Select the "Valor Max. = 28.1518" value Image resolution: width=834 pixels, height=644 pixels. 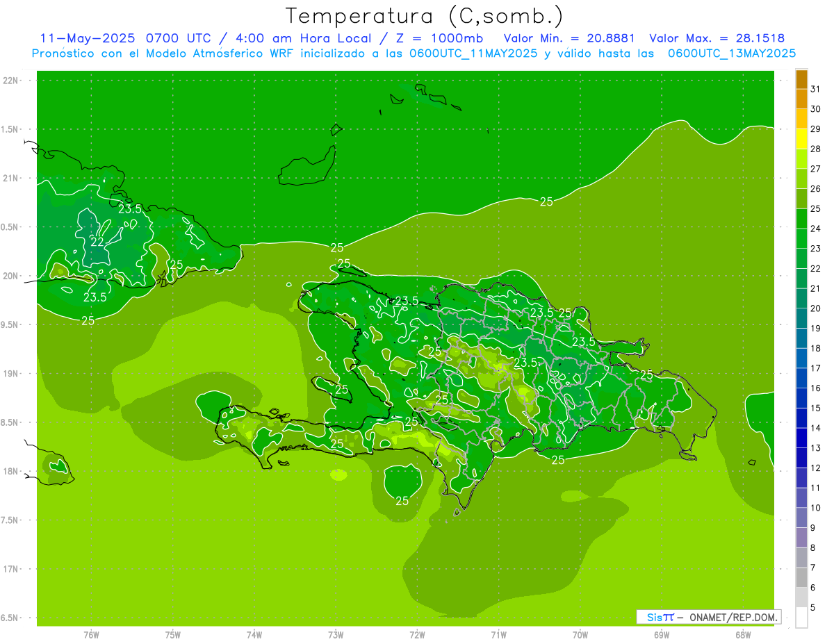(717, 38)
